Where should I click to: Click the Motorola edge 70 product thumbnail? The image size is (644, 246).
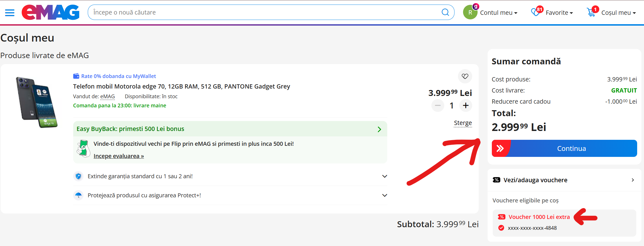37,102
